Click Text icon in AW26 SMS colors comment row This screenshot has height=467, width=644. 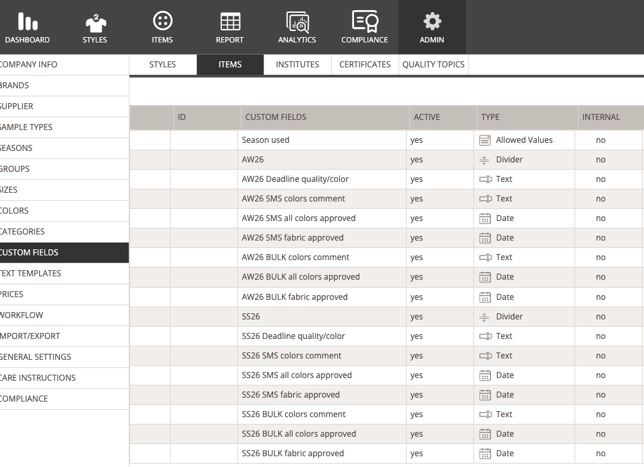485,199
